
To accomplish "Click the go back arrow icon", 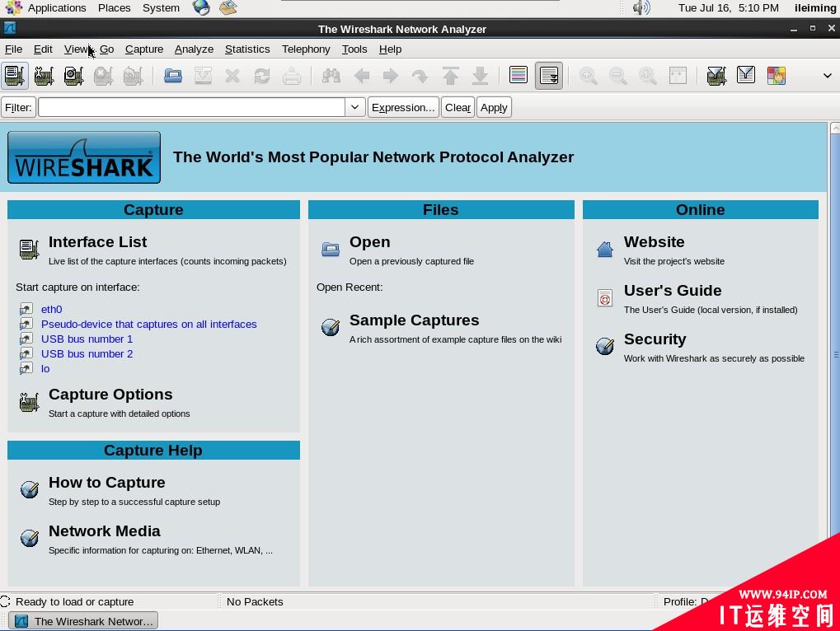I will point(362,76).
